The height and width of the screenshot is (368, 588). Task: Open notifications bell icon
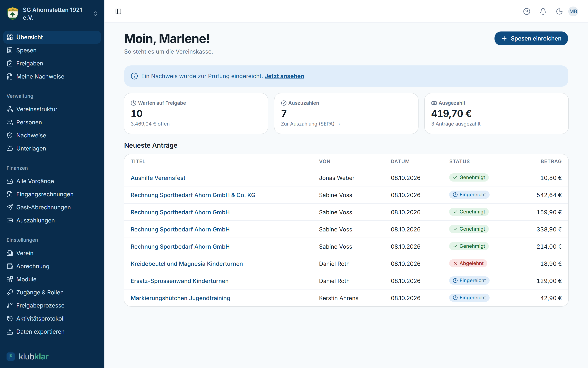543,11
